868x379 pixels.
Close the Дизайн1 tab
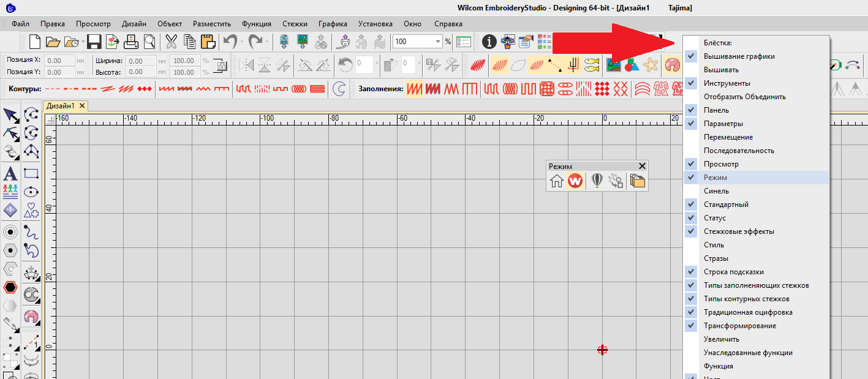pyautogui.click(x=82, y=106)
